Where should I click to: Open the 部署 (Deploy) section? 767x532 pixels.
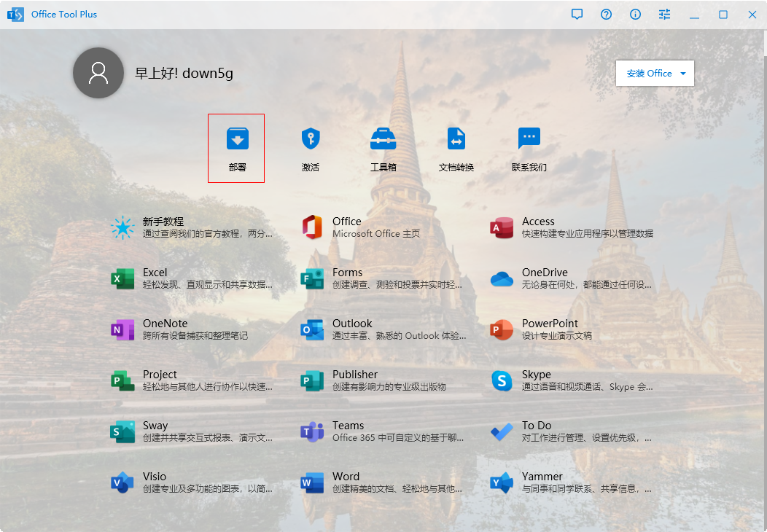pos(236,148)
